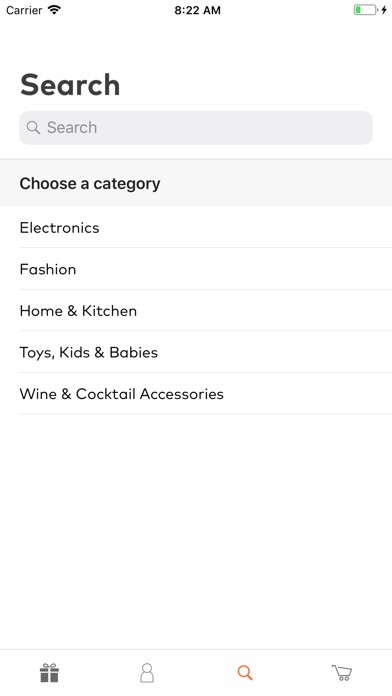Tap the blank area below Wine & Cocktail Accessories

pyautogui.click(x=196, y=532)
